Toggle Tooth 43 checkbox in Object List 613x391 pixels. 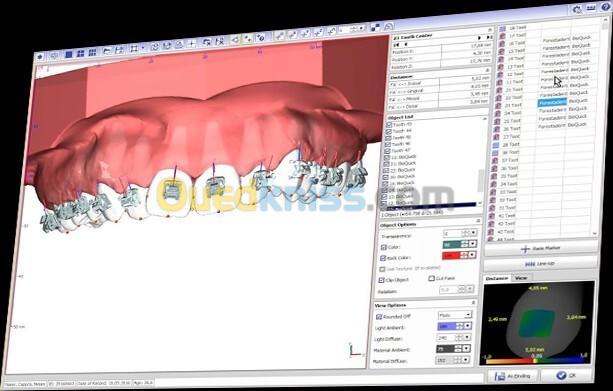click(389, 125)
